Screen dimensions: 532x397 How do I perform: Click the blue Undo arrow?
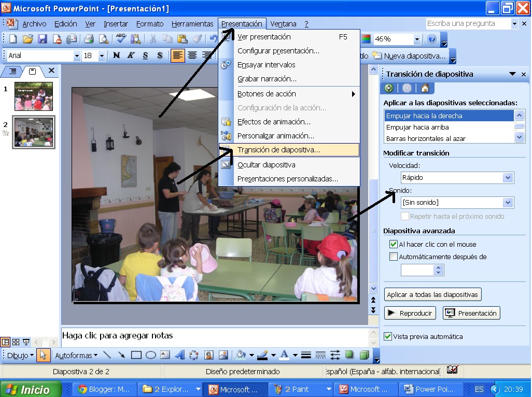coord(213,39)
